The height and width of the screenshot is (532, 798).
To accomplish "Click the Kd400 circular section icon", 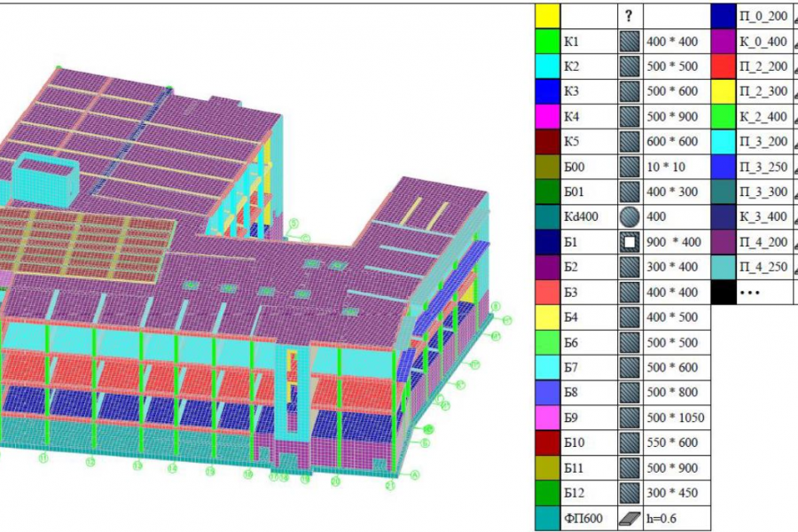I will click(630, 217).
